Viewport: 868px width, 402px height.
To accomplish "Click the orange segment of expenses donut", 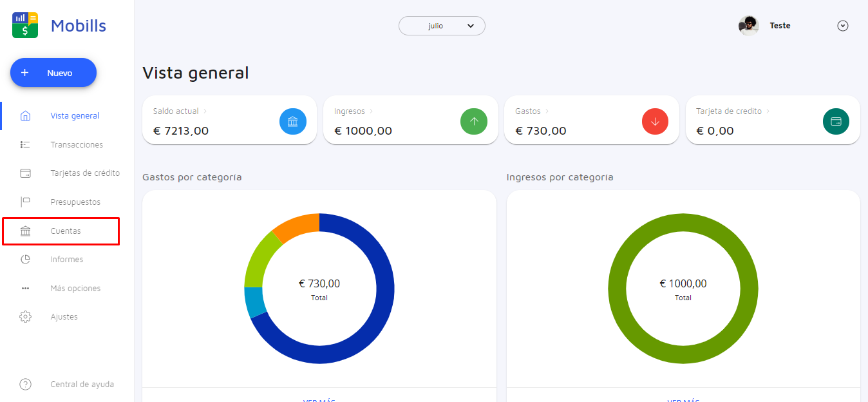I will (x=297, y=226).
